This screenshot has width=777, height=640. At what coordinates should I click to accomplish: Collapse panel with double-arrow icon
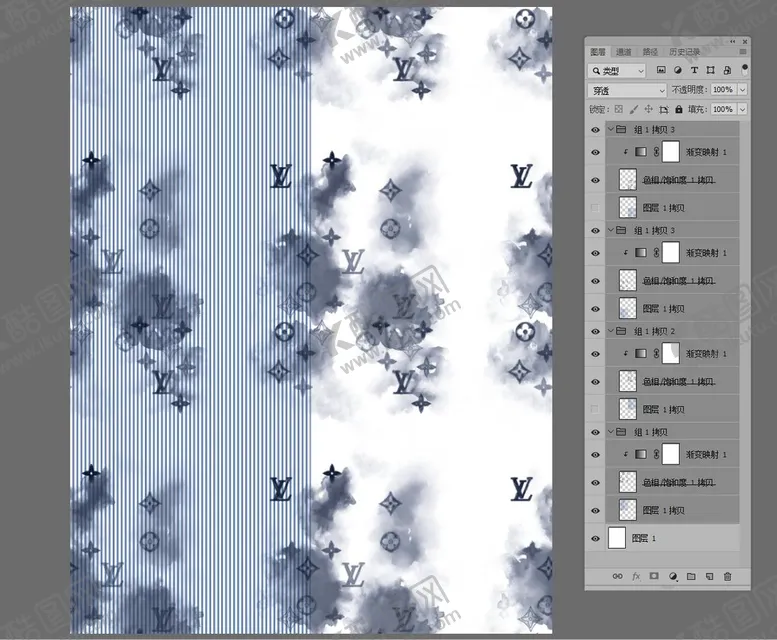pos(733,42)
